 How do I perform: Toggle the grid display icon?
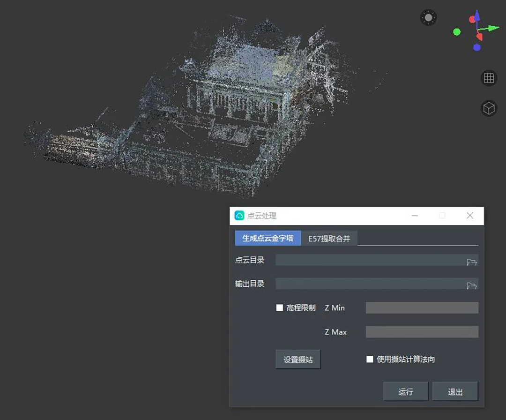click(x=489, y=78)
